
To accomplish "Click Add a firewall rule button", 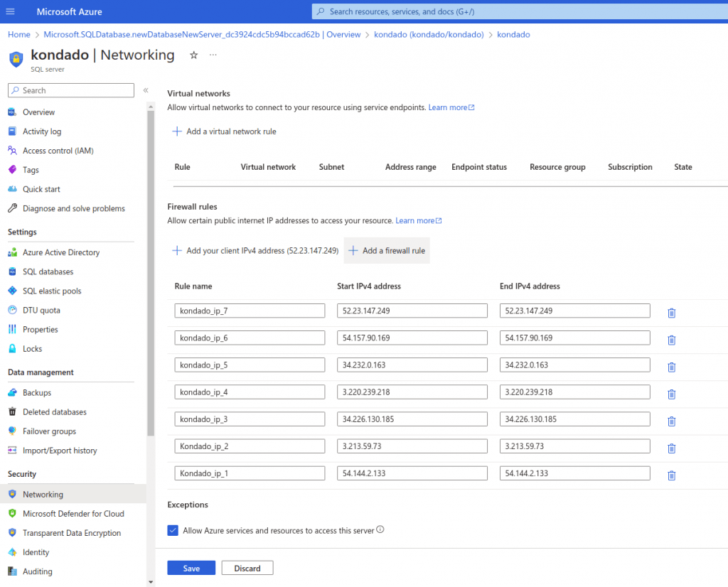I will coord(387,251).
